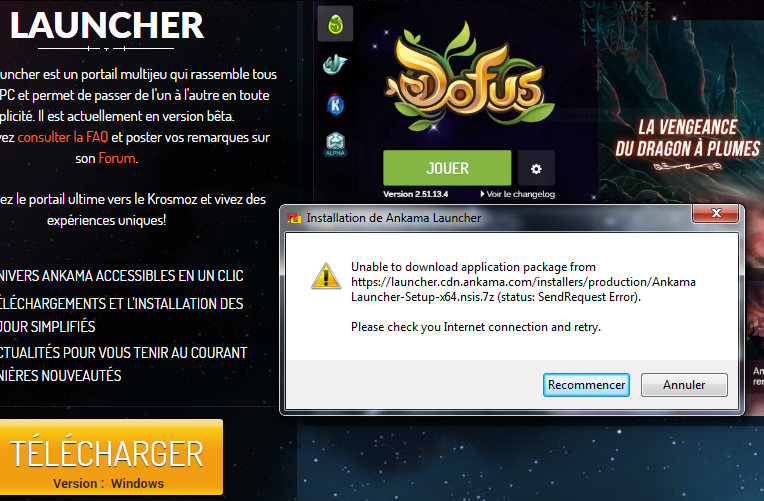This screenshot has height=501, width=764.
Task: Select the Dofus egg icon in sidebar
Action: pos(335,24)
